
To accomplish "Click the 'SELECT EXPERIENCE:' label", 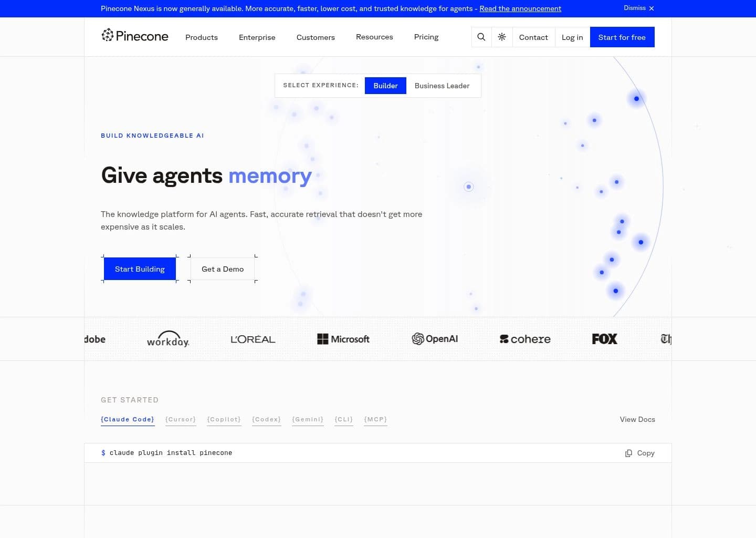I will [x=321, y=85].
